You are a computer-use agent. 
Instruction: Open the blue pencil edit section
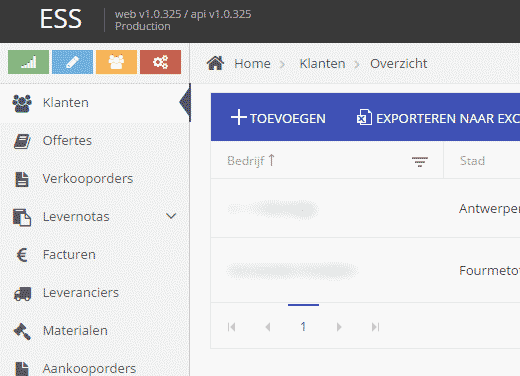click(72, 62)
